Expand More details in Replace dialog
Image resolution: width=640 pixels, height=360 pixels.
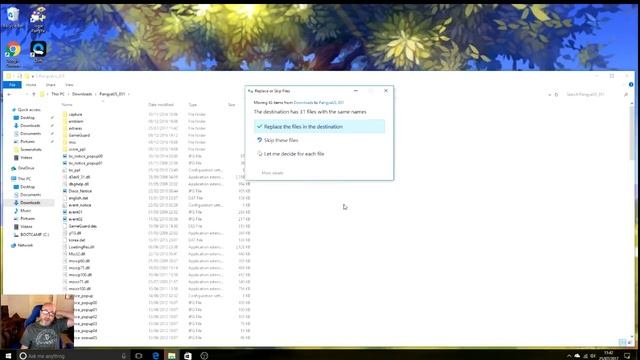[x=272, y=173]
